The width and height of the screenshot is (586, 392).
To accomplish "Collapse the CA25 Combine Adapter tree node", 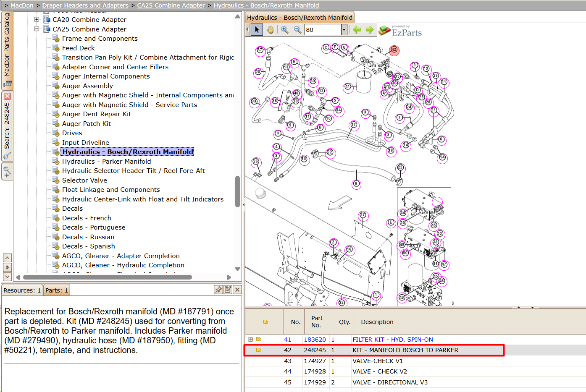I will tap(37, 29).
